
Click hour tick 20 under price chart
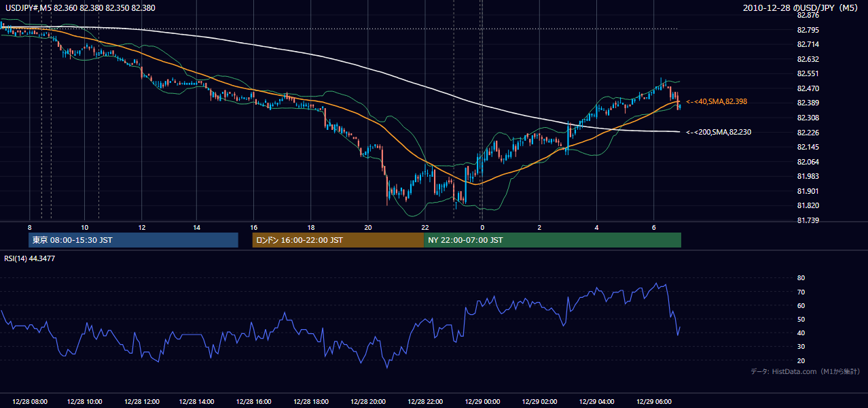[x=367, y=227]
